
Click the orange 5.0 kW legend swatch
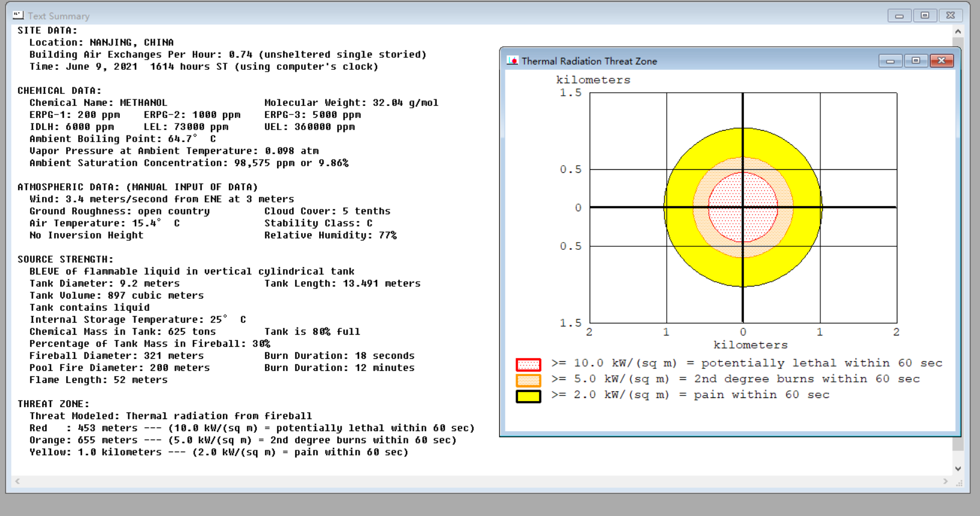coord(528,380)
